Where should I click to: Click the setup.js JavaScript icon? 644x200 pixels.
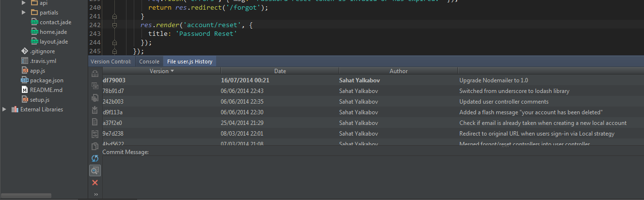coord(25,100)
